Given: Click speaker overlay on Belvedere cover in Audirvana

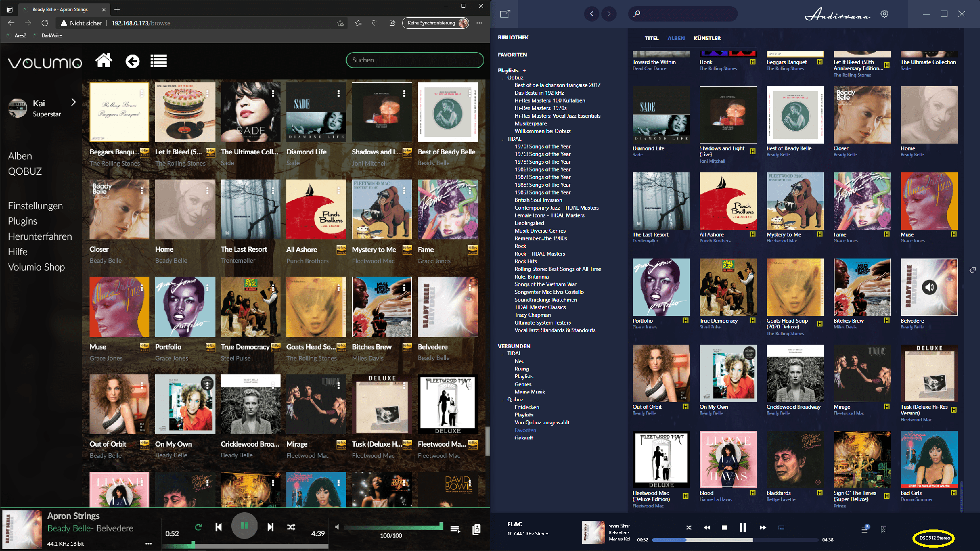Looking at the screenshot, I should (929, 287).
